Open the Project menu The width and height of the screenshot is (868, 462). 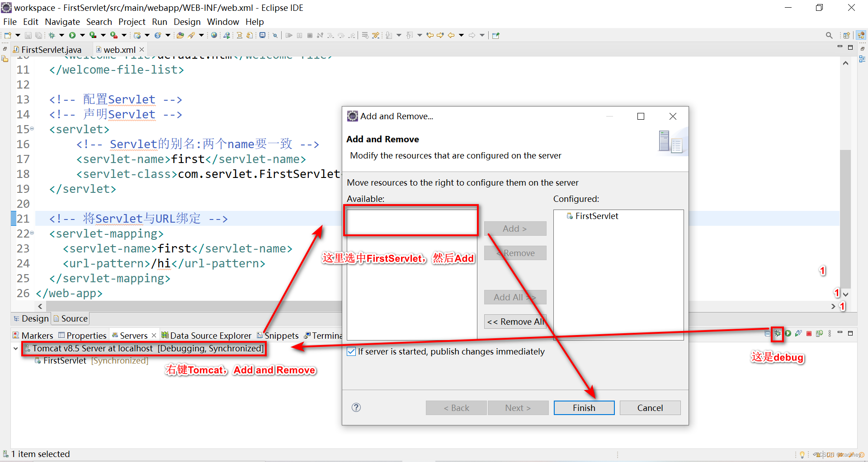point(132,22)
